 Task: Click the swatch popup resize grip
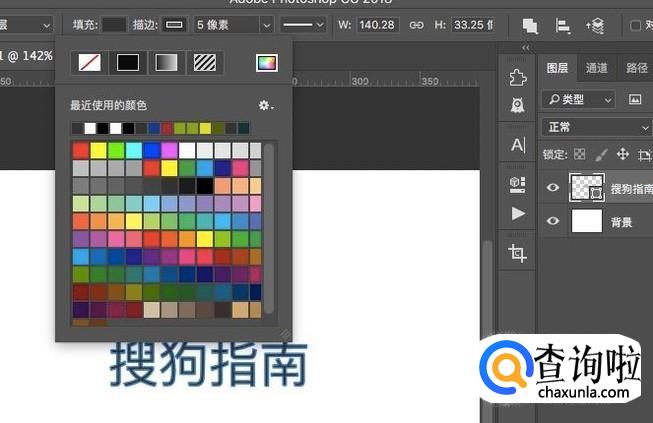285,334
